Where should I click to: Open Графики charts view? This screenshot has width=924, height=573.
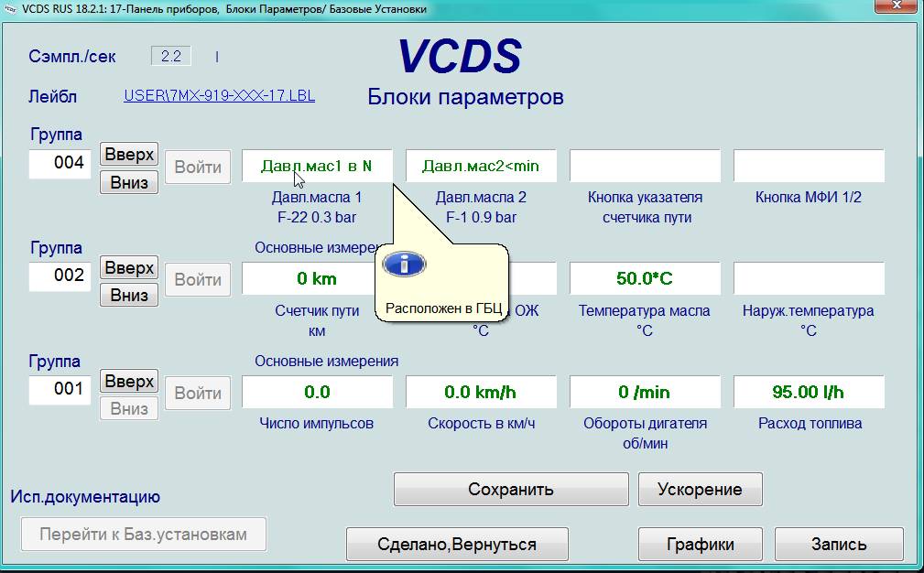(700, 544)
